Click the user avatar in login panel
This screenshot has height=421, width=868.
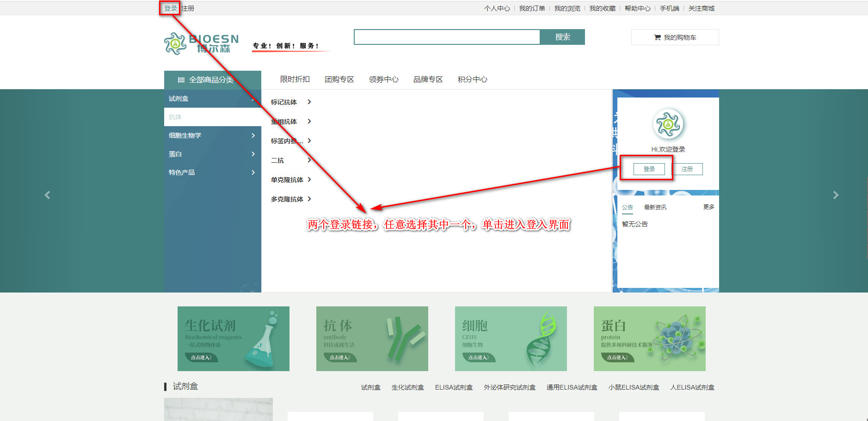(668, 124)
